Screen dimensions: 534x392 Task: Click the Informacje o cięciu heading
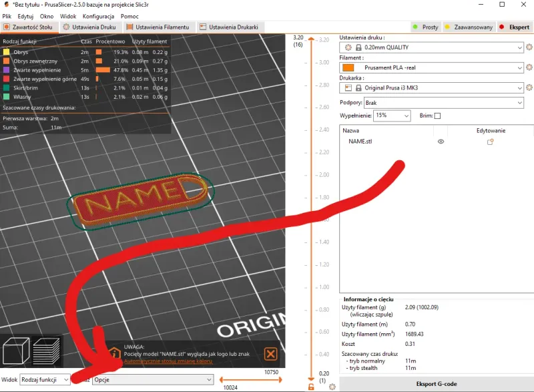coord(368,299)
